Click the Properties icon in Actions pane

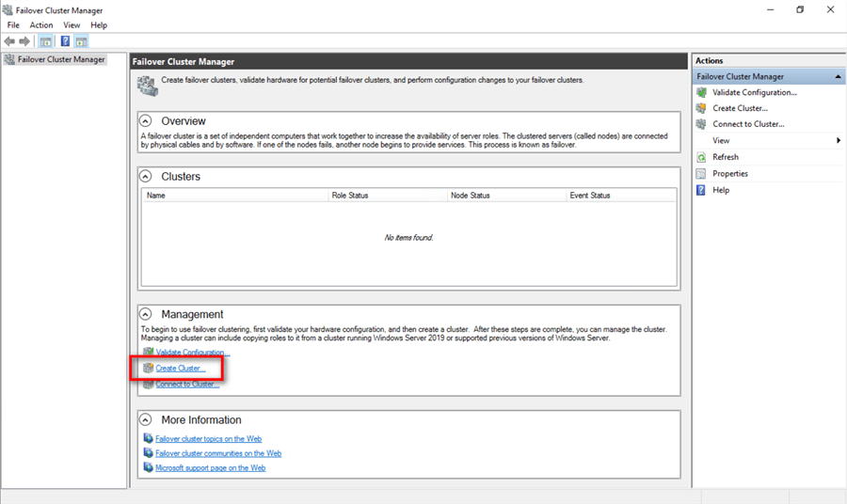tap(701, 174)
